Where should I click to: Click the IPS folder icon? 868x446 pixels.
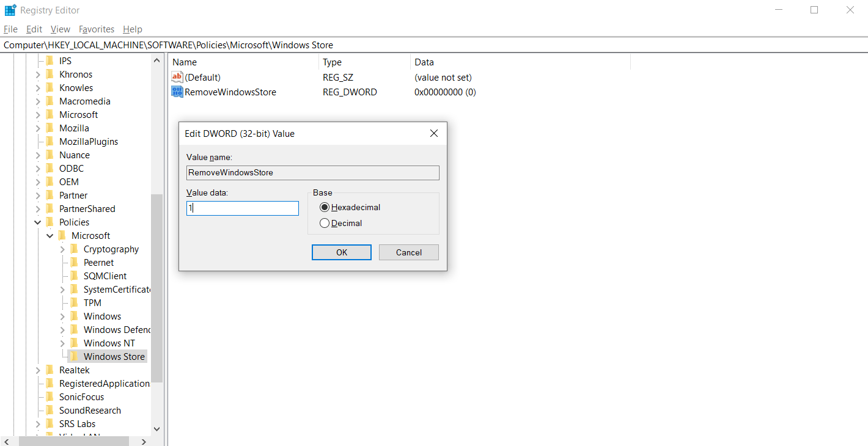coord(50,60)
